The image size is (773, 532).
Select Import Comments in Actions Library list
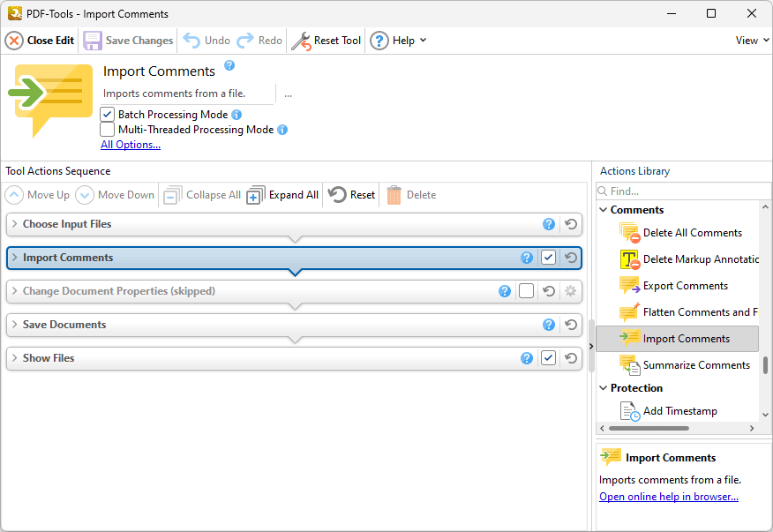tap(677, 339)
